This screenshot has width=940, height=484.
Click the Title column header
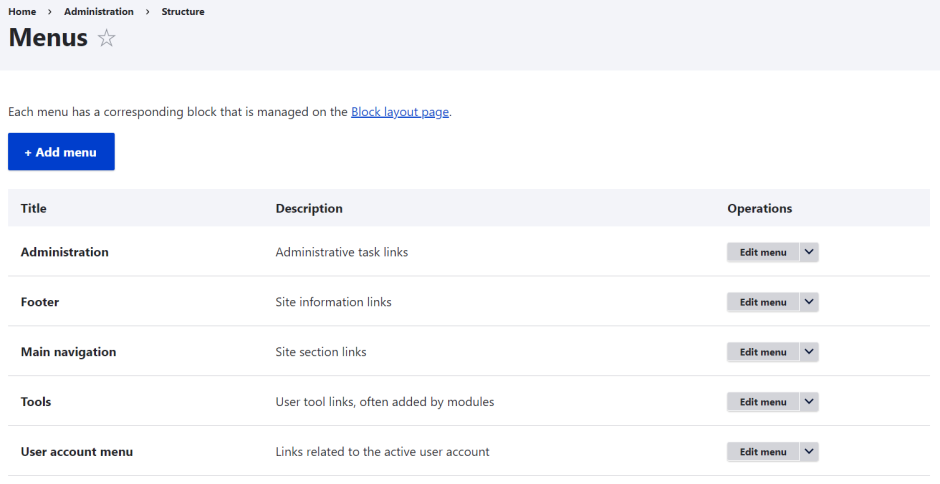click(x=34, y=209)
